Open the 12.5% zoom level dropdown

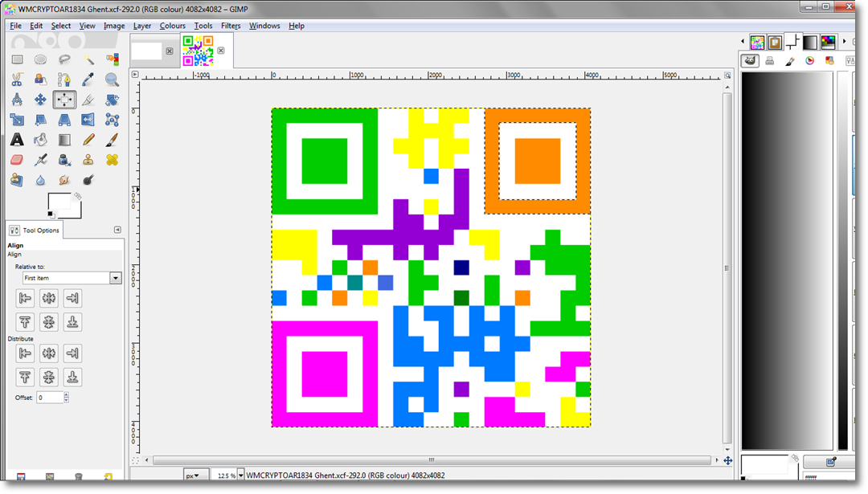[x=240, y=476]
